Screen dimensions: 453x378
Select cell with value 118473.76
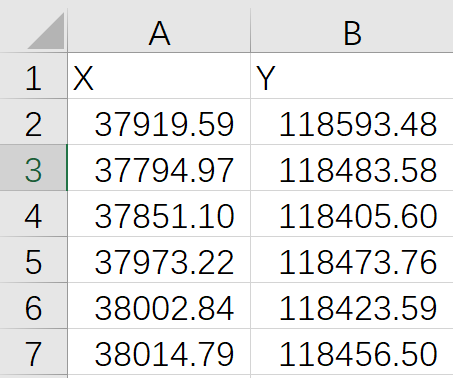[x=352, y=260]
